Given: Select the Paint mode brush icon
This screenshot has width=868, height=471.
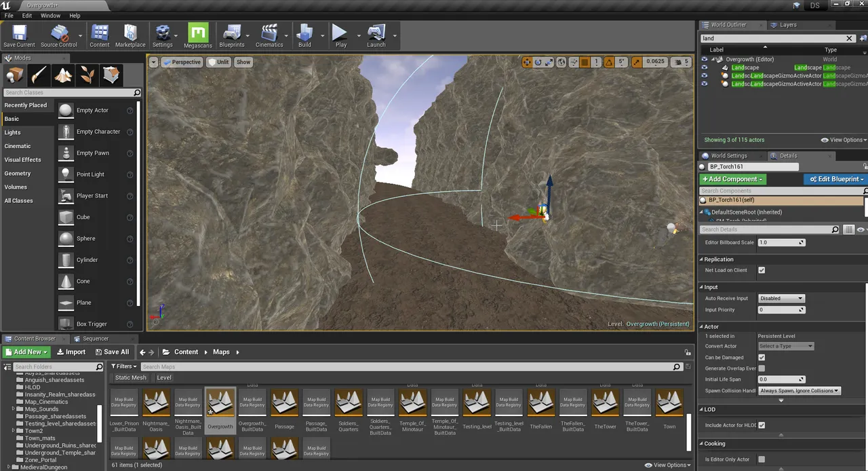Looking at the screenshot, I should click(x=39, y=75).
